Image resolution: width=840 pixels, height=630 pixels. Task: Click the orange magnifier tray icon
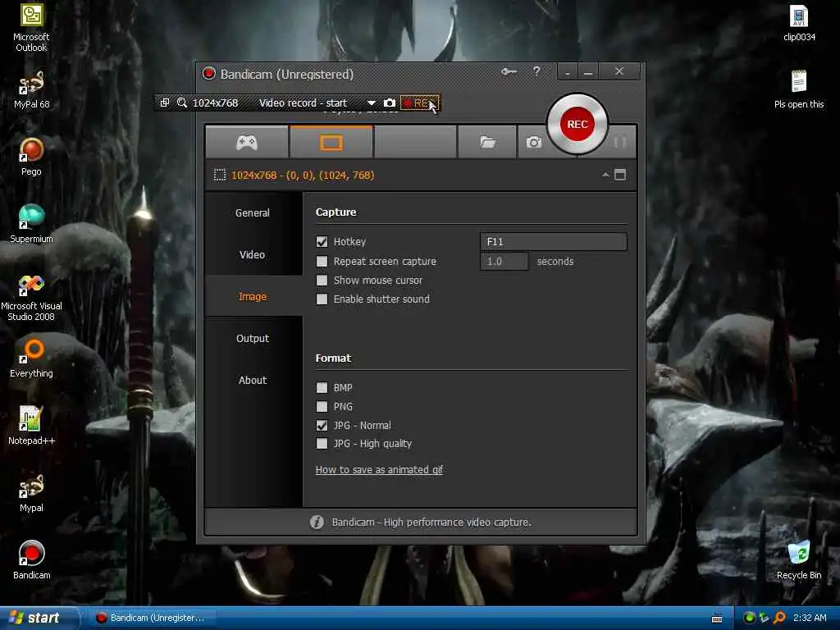pos(779,618)
